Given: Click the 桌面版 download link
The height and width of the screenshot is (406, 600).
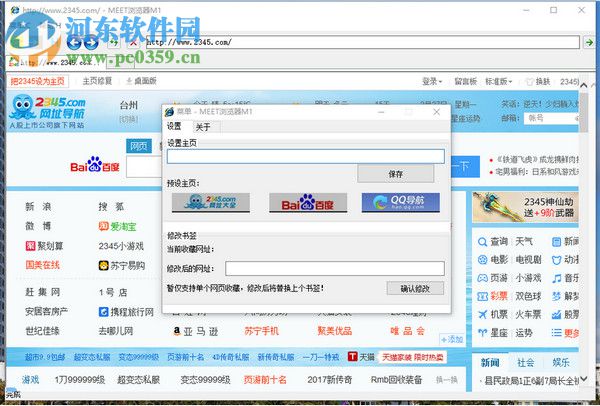Looking at the screenshot, I should click(x=142, y=81).
